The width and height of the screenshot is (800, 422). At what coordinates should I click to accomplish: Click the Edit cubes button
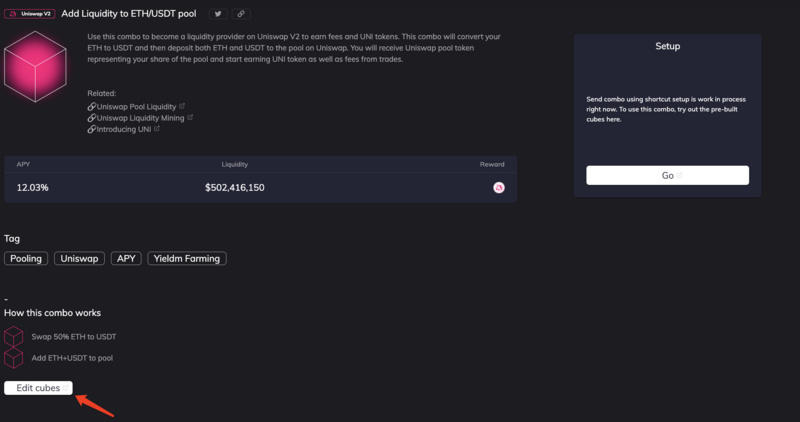pos(38,388)
